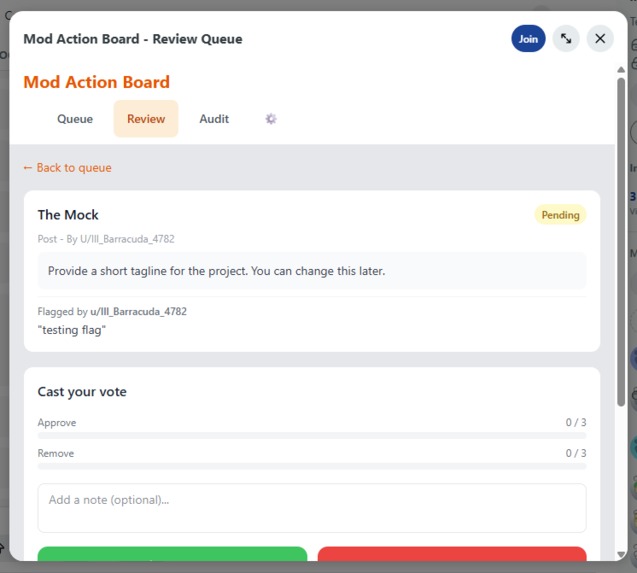Click the Pending status badge

560,215
